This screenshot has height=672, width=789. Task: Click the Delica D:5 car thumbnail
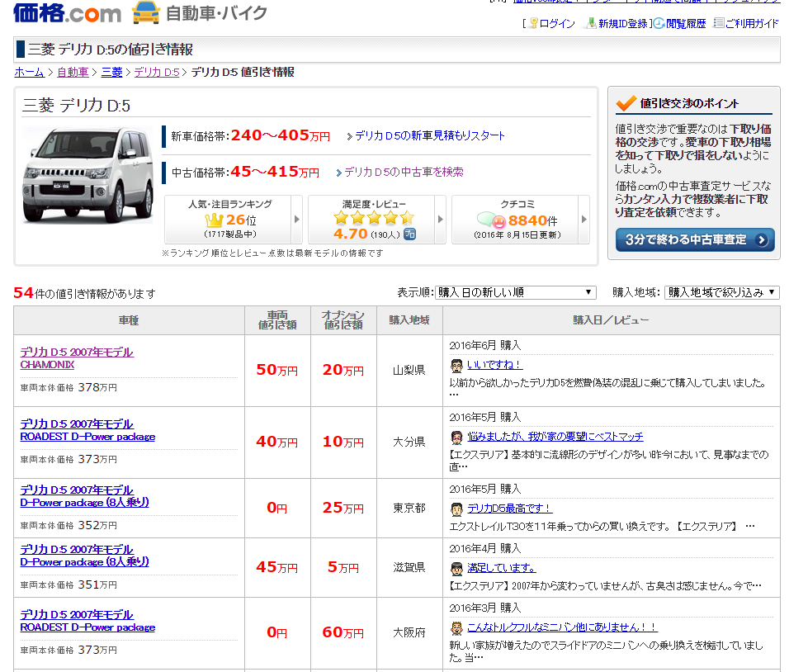87,175
